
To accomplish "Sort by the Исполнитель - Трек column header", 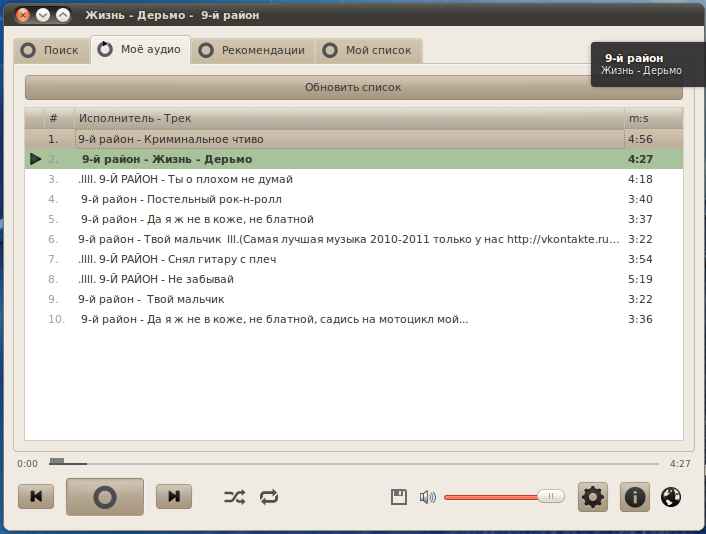I will [348, 118].
